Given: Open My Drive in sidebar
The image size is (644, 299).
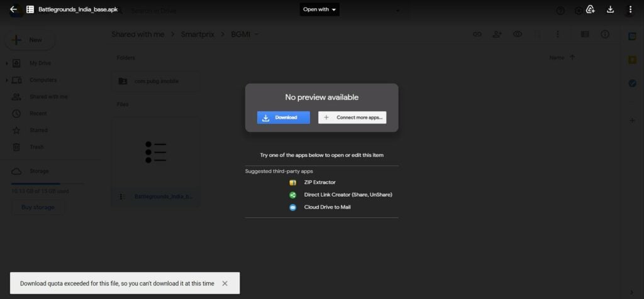Looking at the screenshot, I should coord(40,63).
